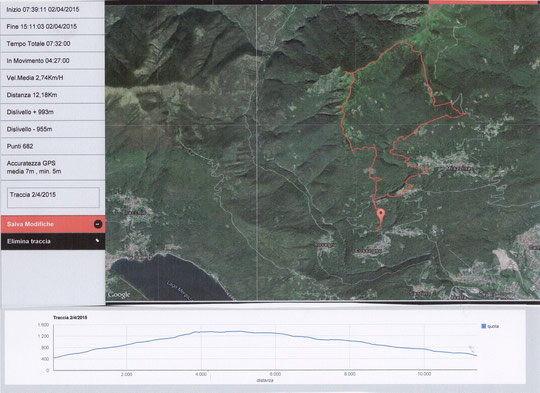Select the Punti 682 row
The height and width of the screenshot is (393, 540).
53,146
